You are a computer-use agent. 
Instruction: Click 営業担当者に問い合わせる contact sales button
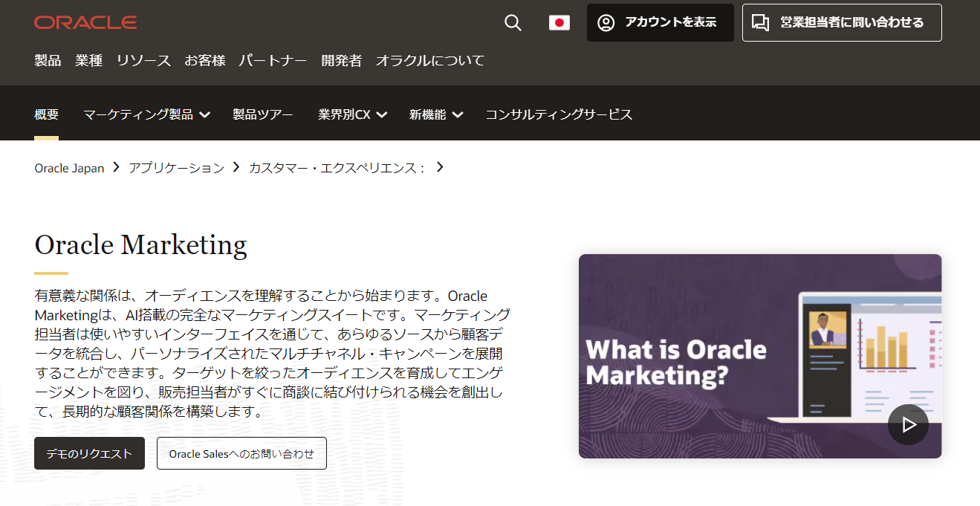point(841,22)
